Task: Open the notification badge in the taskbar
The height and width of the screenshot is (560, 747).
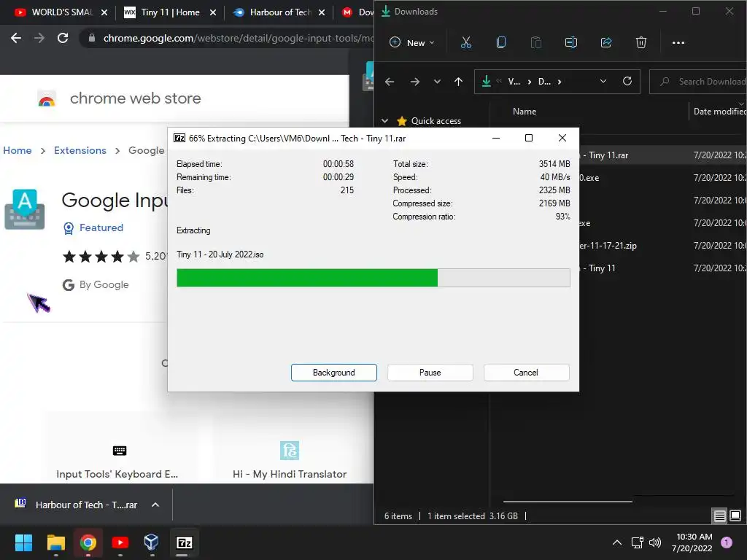Action: pyautogui.click(x=727, y=542)
